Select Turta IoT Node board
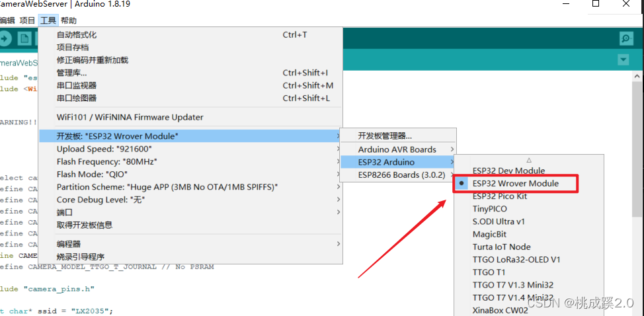 click(x=529, y=247)
